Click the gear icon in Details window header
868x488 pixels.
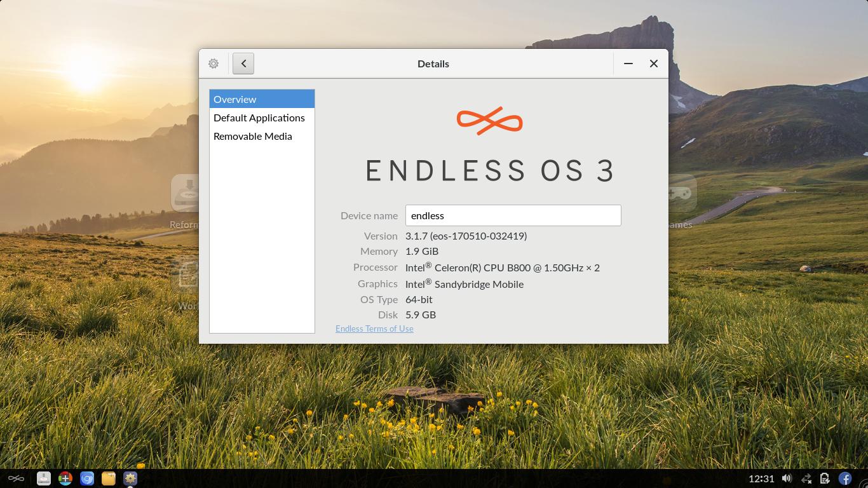point(213,64)
